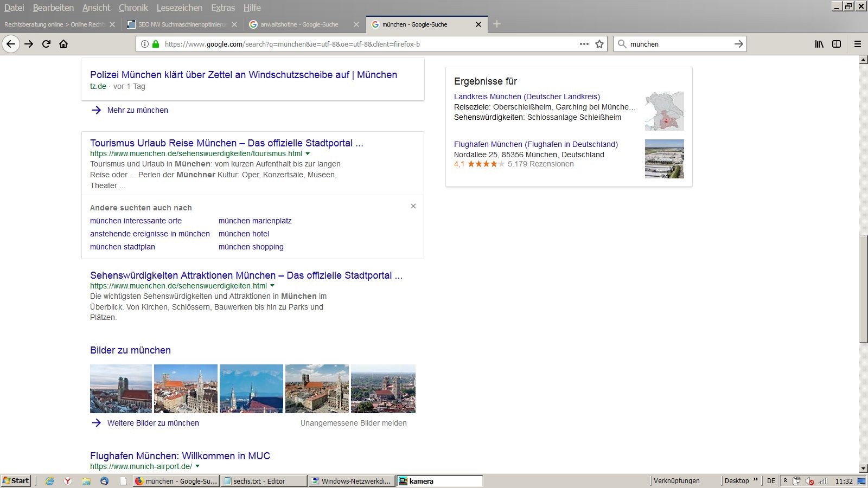The image size is (868, 488).
Task: Click the Flughafen München thumbnail image
Action: tap(664, 159)
